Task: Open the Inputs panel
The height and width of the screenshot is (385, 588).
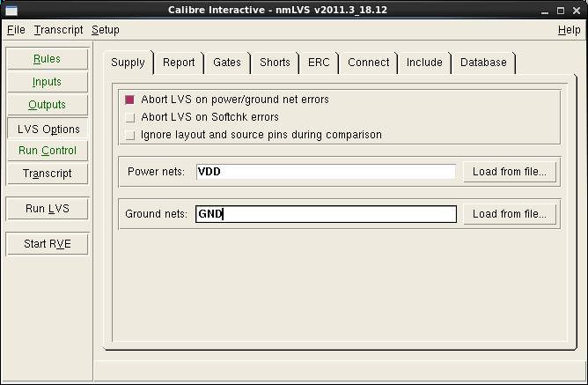Action: [48, 82]
